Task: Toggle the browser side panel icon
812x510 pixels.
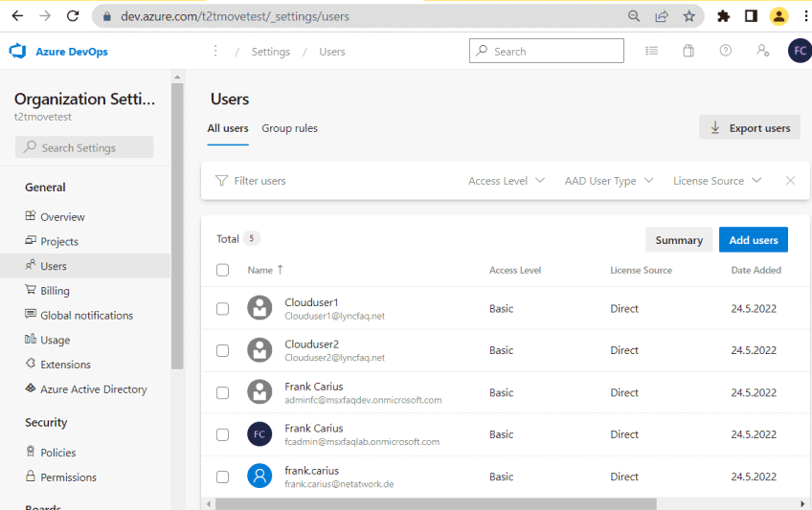Action: [751, 16]
